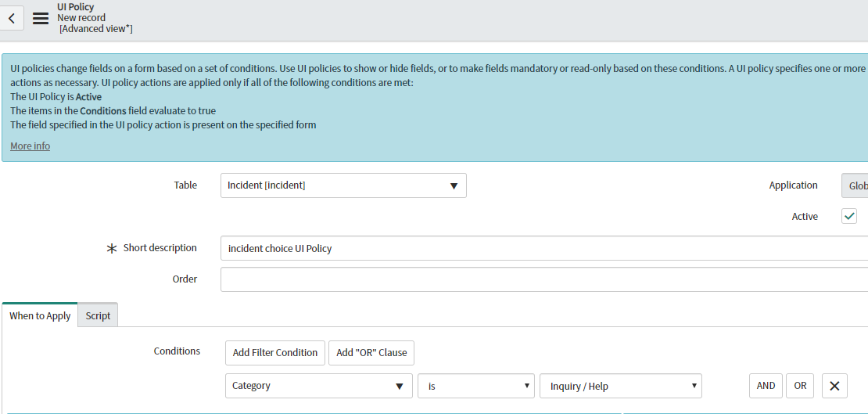The image size is (868, 414).
Task: Click the Conditions field label
Action: pos(178,351)
